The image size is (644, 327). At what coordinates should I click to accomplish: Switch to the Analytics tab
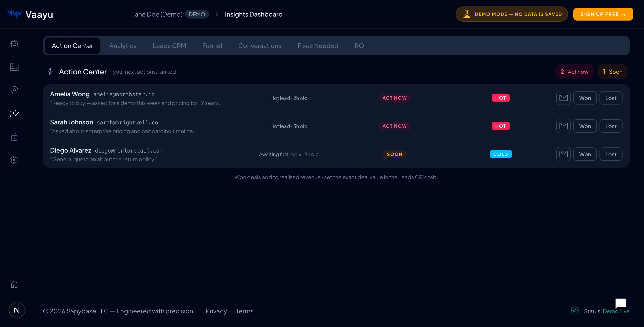[123, 46]
